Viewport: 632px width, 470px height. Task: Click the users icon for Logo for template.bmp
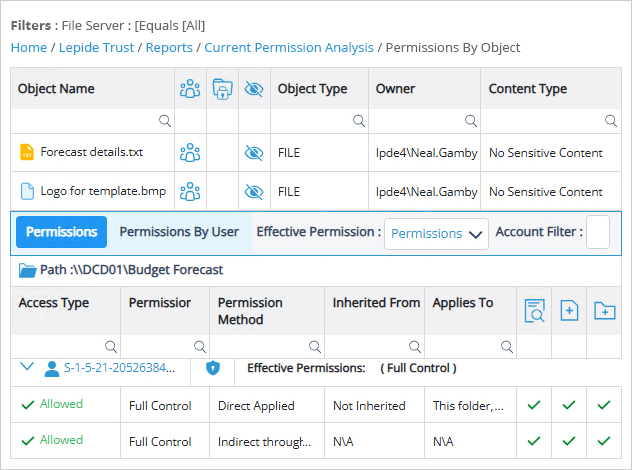coord(190,191)
